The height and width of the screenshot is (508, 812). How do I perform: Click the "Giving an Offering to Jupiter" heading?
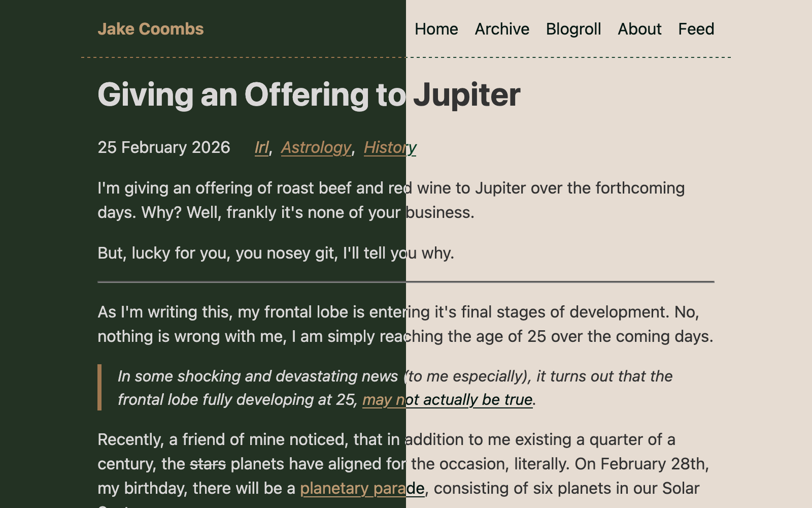point(309,94)
